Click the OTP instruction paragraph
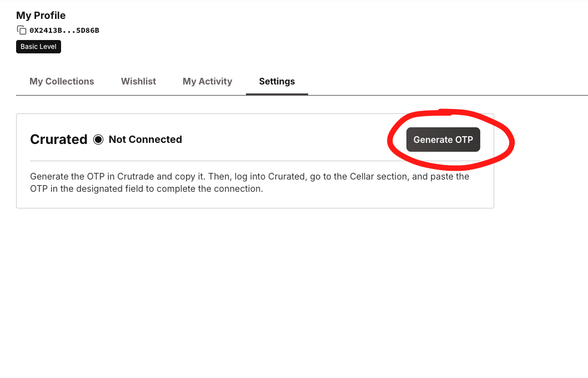 (249, 182)
